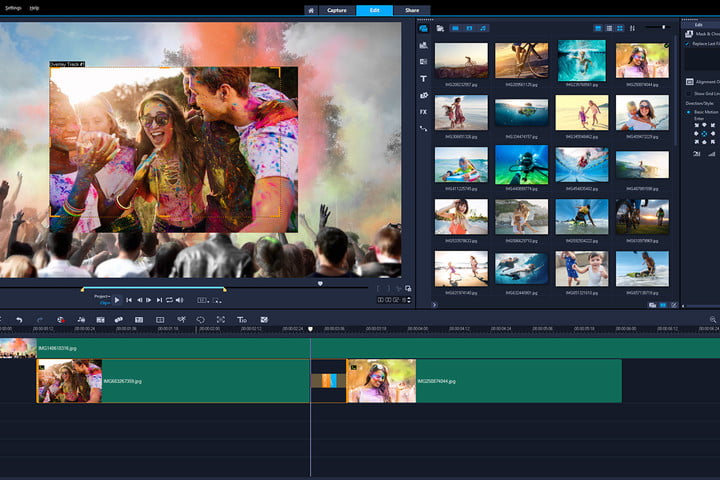720x480 pixels.
Task: Click the Record/Capture option icon in timeline toolbar
Action: coord(61,320)
